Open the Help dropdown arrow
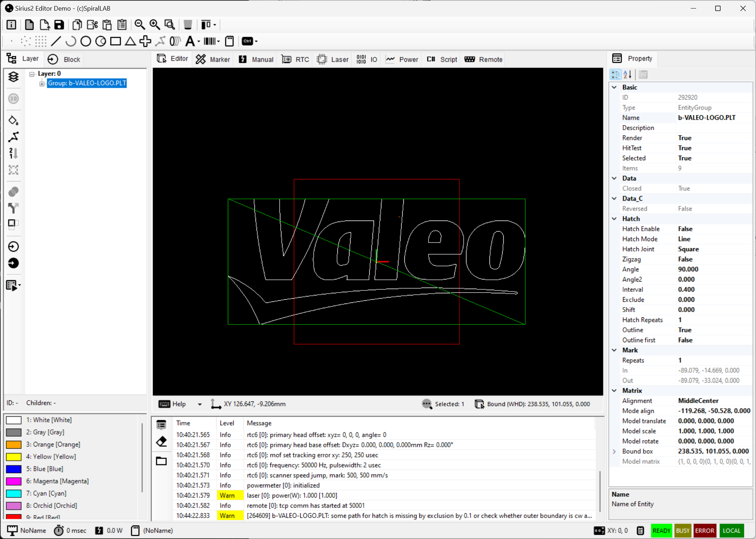The width and height of the screenshot is (756, 539). (x=200, y=404)
